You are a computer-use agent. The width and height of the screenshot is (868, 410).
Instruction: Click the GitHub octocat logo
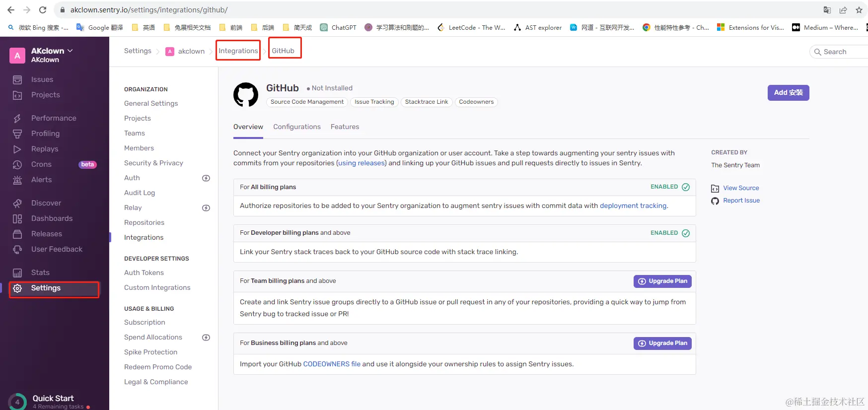(x=246, y=94)
